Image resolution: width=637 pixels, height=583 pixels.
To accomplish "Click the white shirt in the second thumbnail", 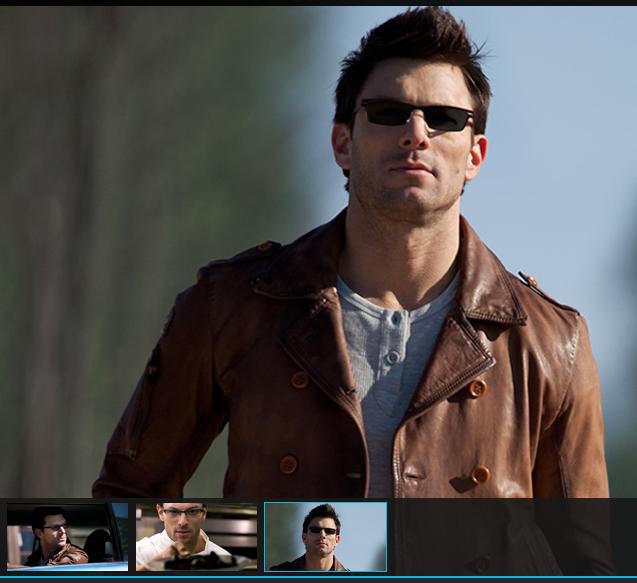I will point(165,552).
